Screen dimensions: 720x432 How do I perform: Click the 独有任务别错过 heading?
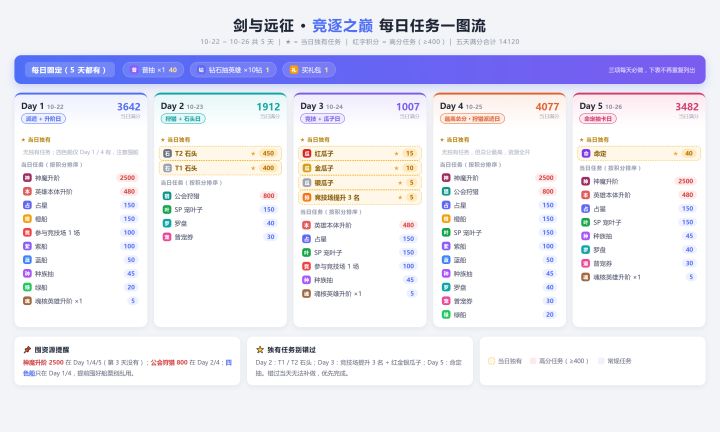pos(292,350)
